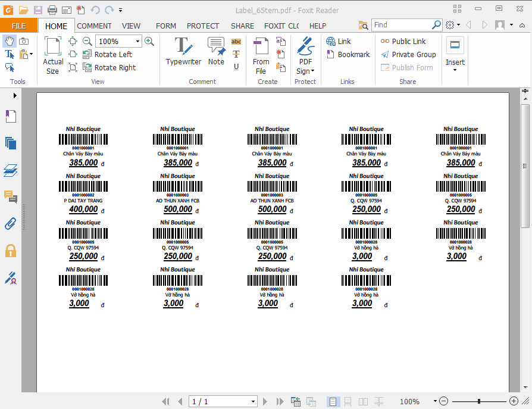Switch to the PROTECT tab

click(203, 26)
